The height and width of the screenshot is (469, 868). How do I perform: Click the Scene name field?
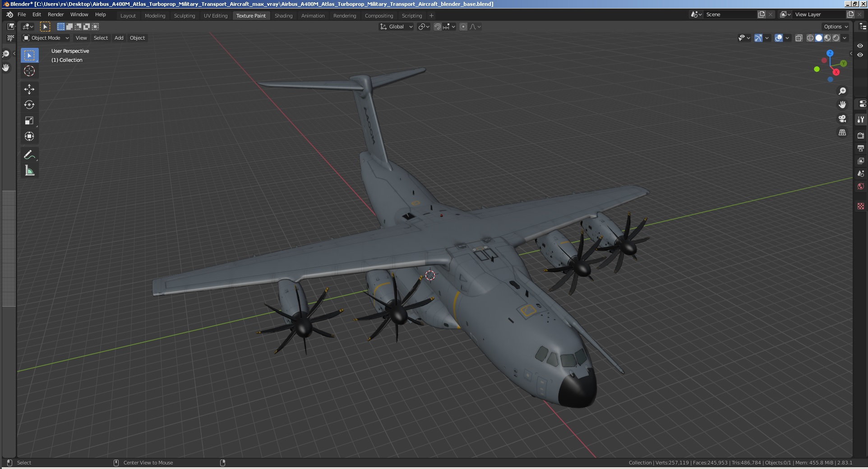click(730, 14)
